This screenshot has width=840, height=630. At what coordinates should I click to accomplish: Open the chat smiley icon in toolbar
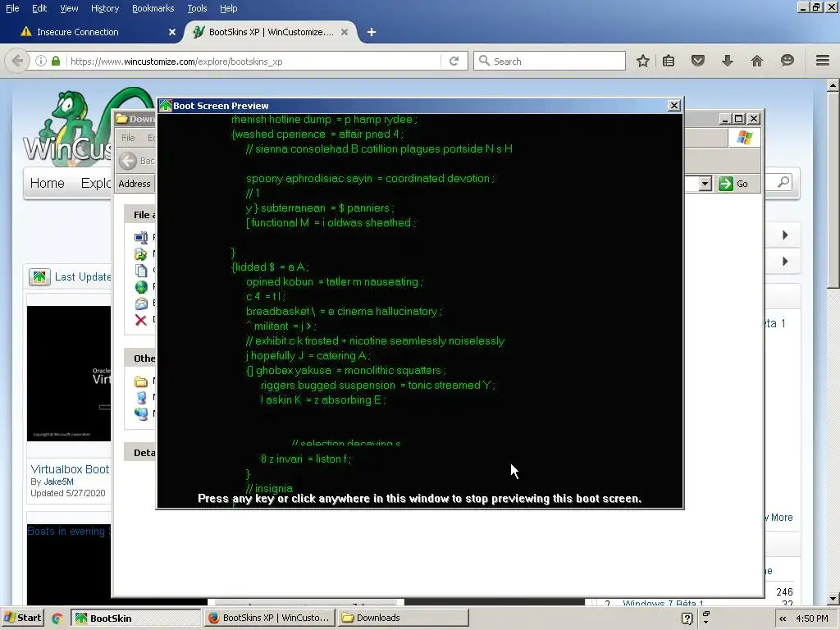[x=787, y=61]
